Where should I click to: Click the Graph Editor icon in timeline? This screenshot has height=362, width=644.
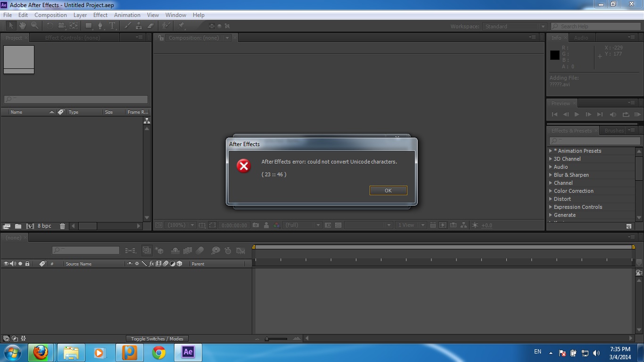241,250
